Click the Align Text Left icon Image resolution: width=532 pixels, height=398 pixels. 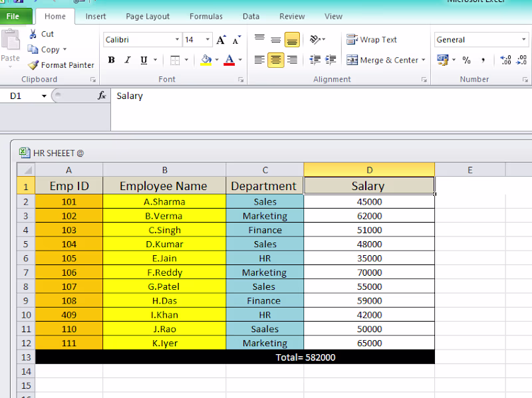(259, 60)
